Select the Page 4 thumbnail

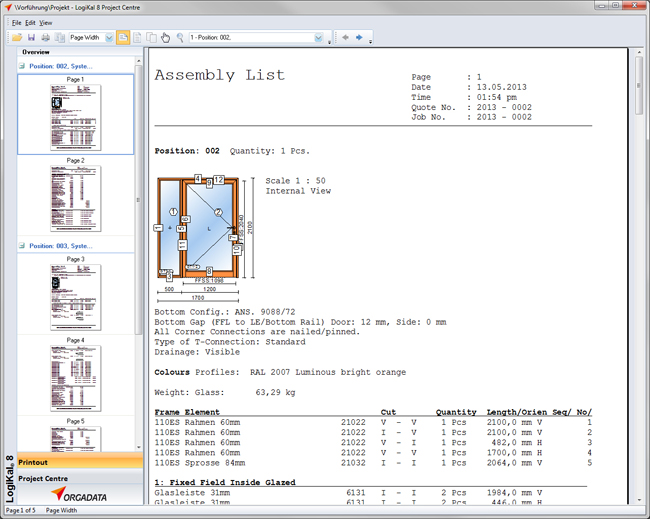(75, 378)
